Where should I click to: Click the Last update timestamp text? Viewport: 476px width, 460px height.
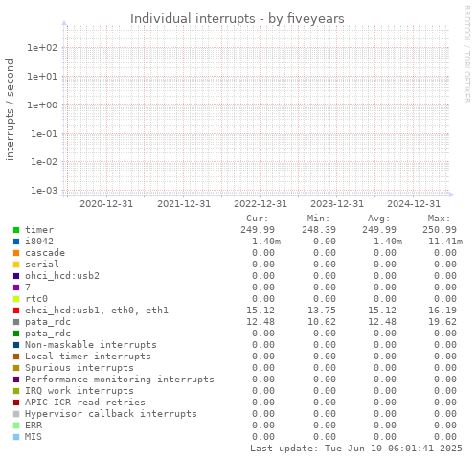pos(356,448)
